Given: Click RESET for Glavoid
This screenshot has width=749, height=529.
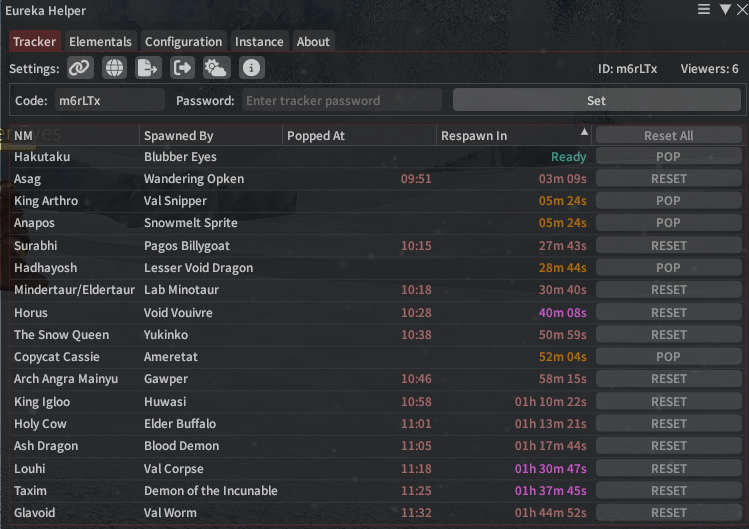Looking at the screenshot, I should tap(668, 512).
